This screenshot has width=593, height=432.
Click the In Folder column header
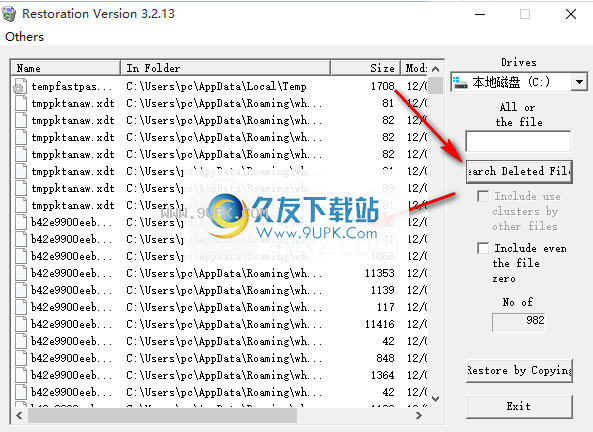tap(226, 68)
